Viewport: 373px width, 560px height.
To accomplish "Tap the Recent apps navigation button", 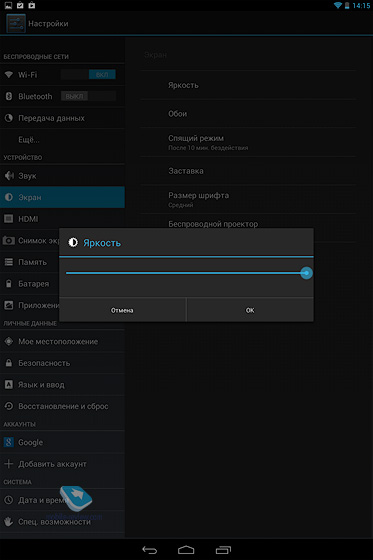I will pyautogui.click(x=223, y=550).
